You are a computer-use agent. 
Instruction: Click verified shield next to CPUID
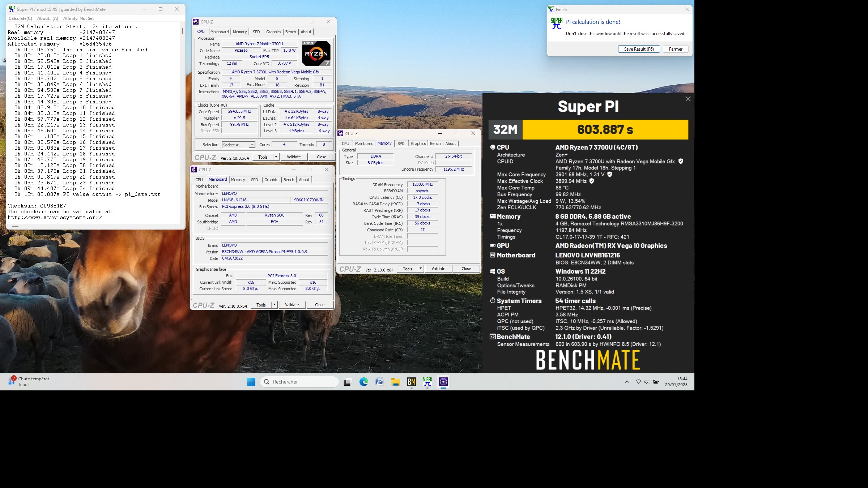click(x=681, y=161)
